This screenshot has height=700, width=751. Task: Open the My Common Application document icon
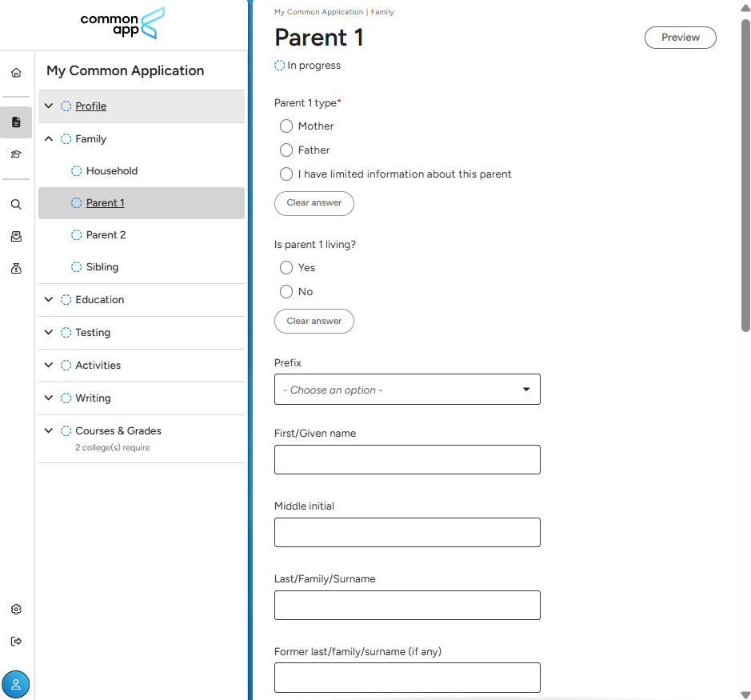coord(16,122)
